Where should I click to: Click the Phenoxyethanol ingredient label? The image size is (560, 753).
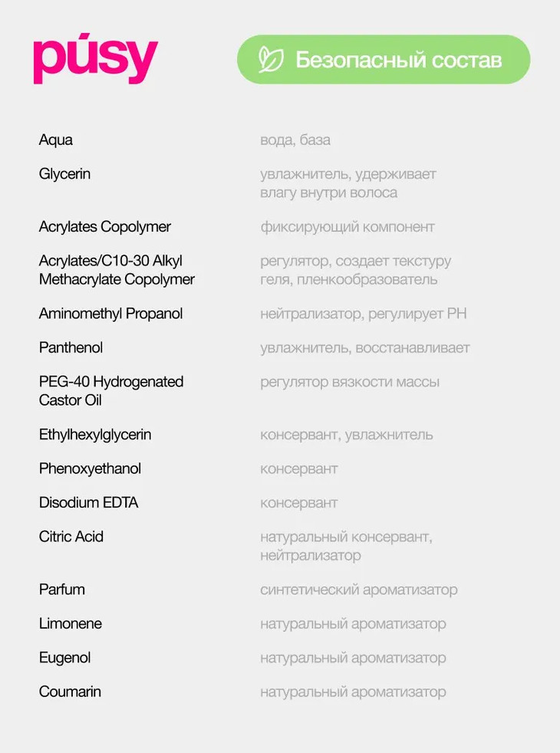click(90, 469)
